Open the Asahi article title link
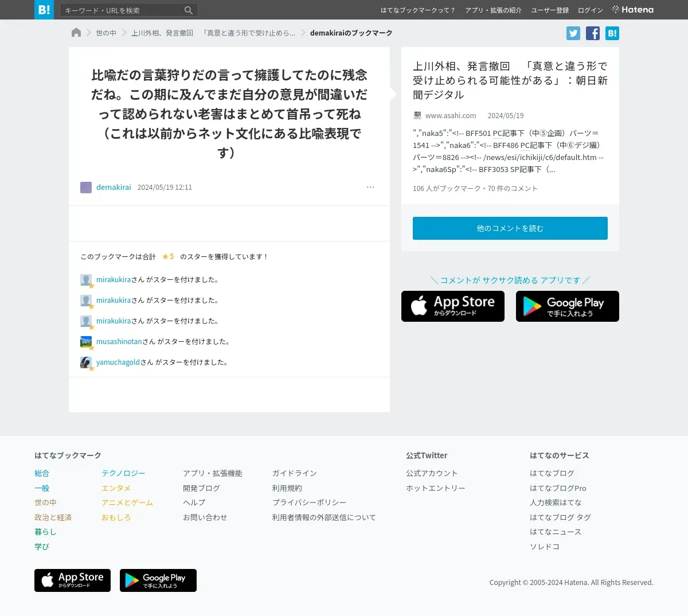This screenshot has width=688, height=616. [510, 80]
